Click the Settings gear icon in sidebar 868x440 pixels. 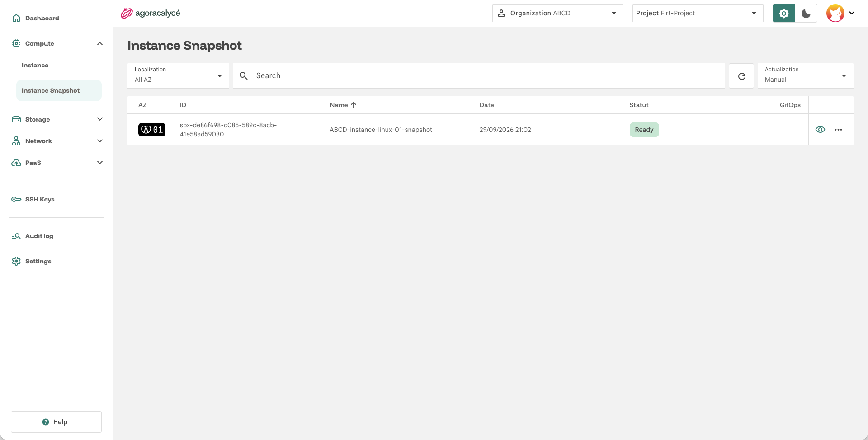[16, 261]
